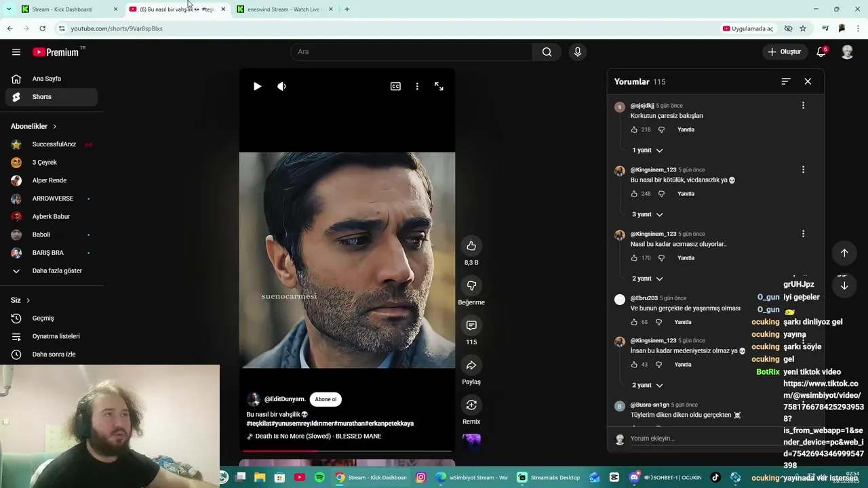
Task: Subscribe with 'Abone ol' button
Action: click(x=325, y=399)
